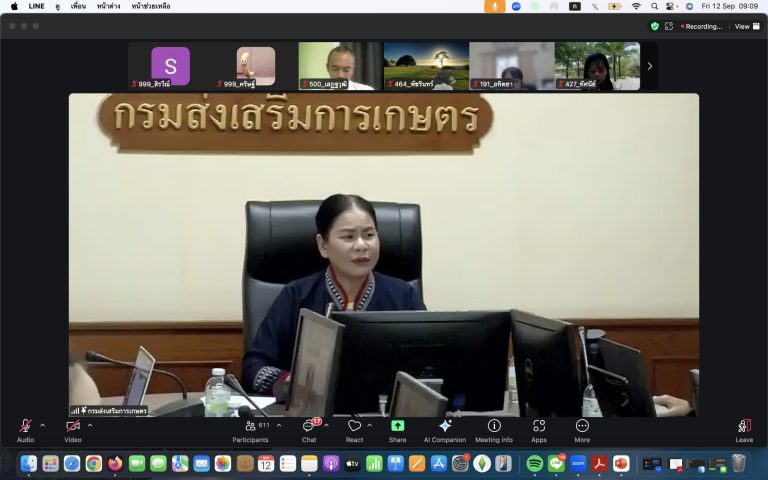Toggle the orange microphone indicator in menu bar
This screenshot has height=480, width=768.
(x=494, y=6)
